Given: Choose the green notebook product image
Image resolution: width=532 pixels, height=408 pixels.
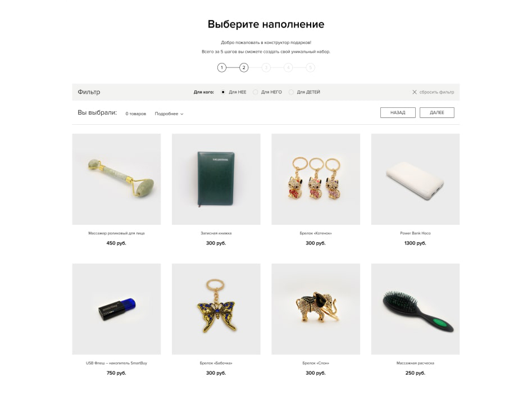Looking at the screenshot, I should coord(216,179).
